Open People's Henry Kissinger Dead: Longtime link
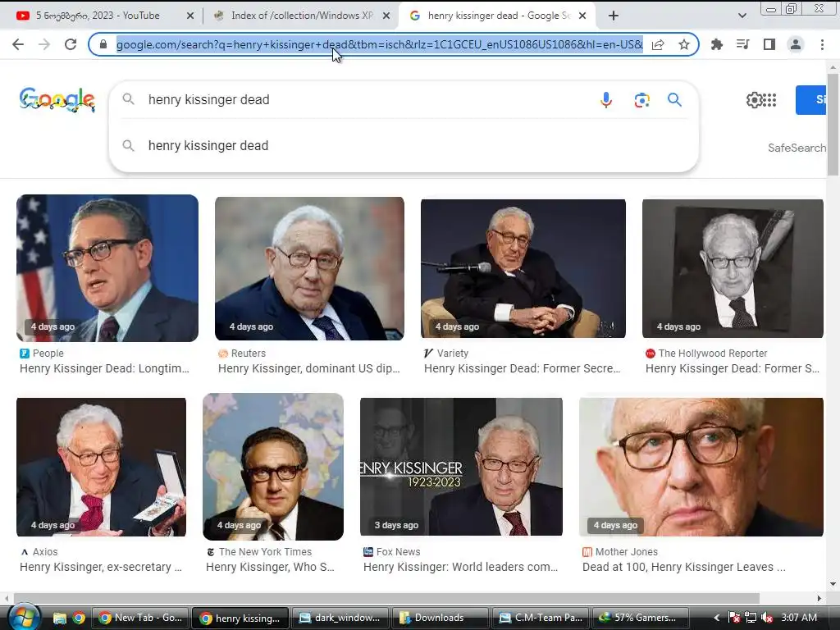This screenshot has width=840, height=630. coord(104,368)
